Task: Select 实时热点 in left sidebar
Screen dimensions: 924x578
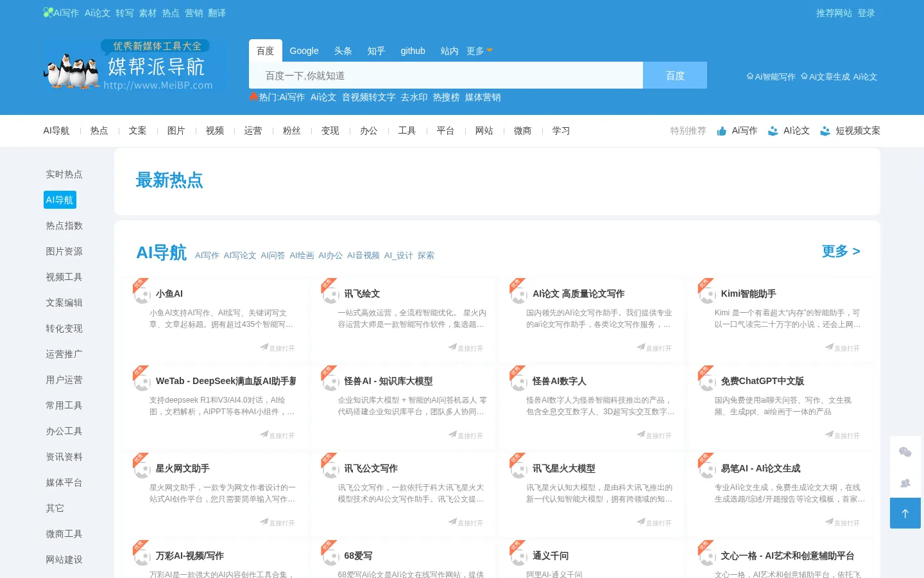Action: coord(64,174)
